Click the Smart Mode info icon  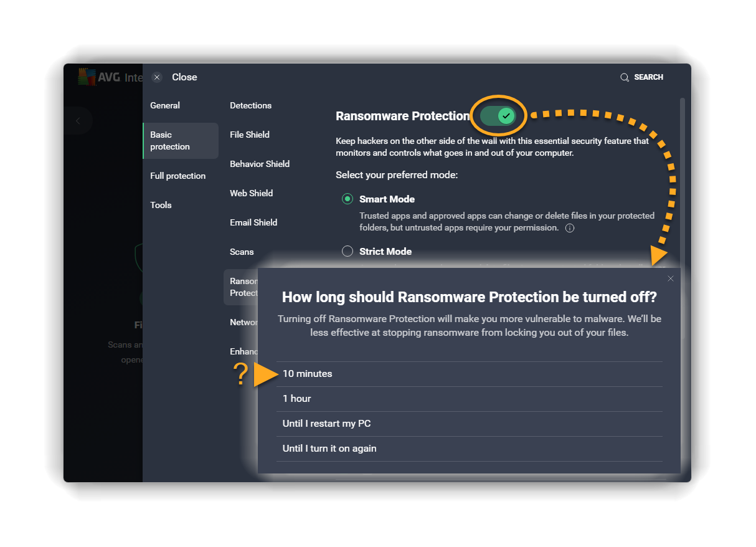point(569,228)
